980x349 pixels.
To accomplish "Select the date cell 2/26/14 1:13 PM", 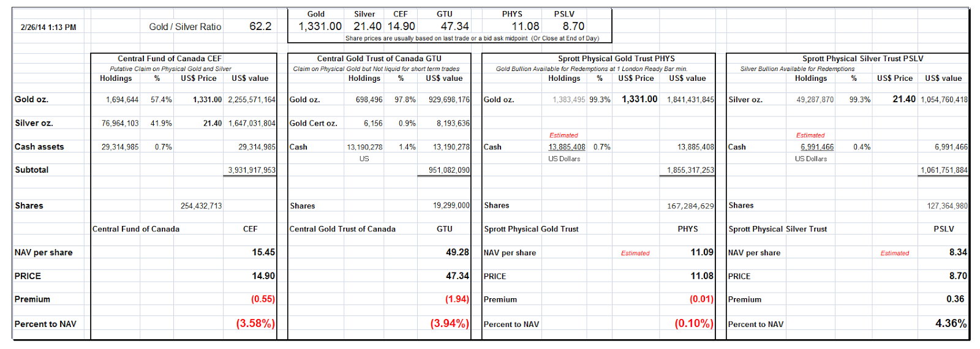I will coord(48,28).
